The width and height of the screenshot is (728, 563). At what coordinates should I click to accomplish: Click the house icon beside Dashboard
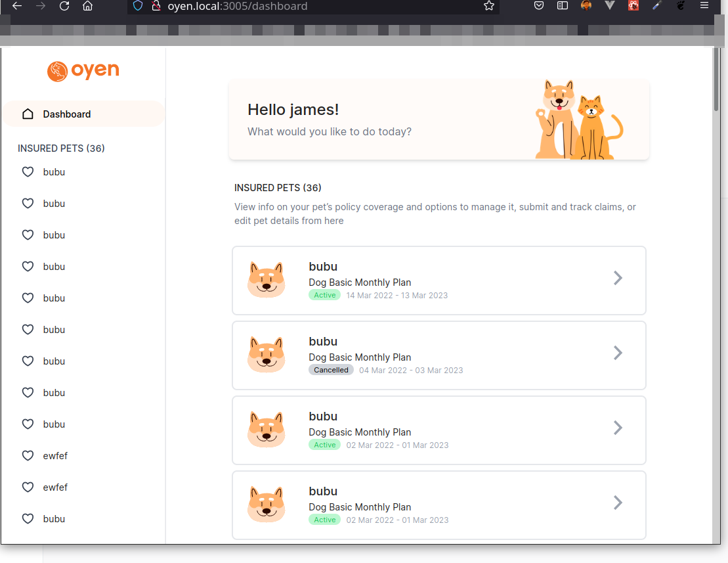28,114
